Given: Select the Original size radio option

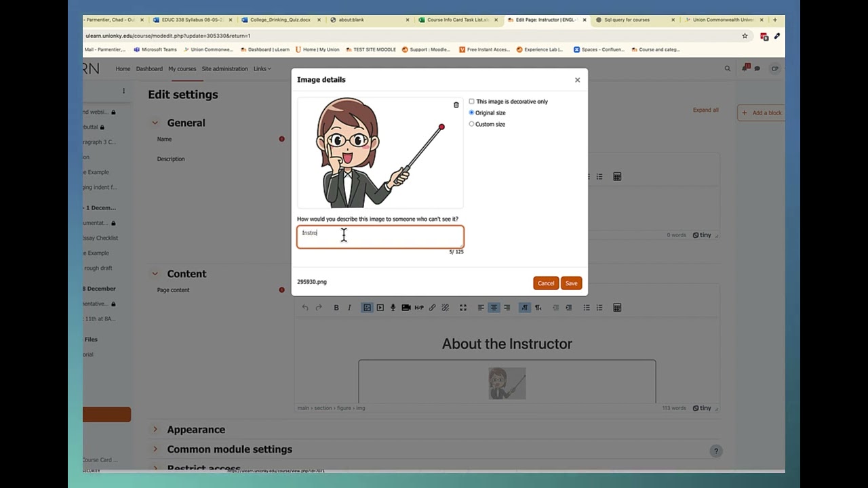Looking at the screenshot, I should (471, 113).
